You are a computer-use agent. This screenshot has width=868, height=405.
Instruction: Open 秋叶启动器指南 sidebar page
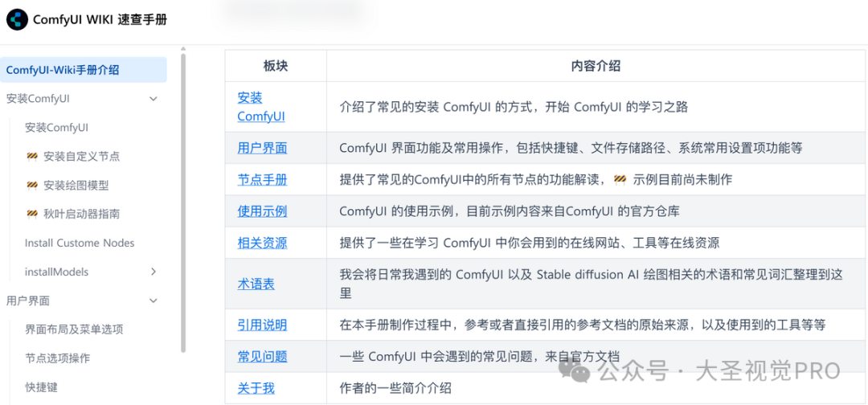(81, 214)
